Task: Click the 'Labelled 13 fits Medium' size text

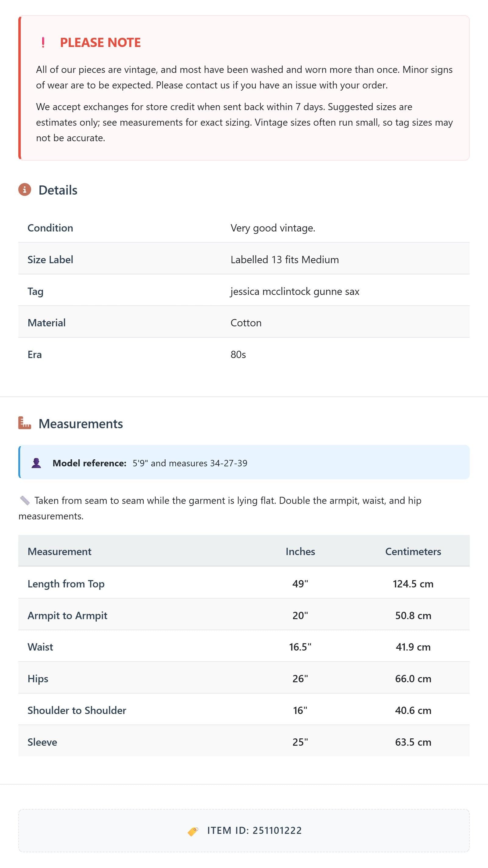Action: click(x=285, y=260)
